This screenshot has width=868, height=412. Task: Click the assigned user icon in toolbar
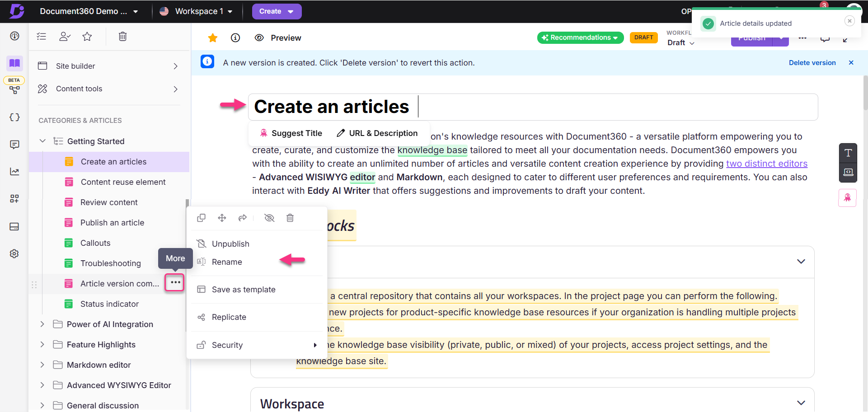pyautogui.click(x=65, y=37)
